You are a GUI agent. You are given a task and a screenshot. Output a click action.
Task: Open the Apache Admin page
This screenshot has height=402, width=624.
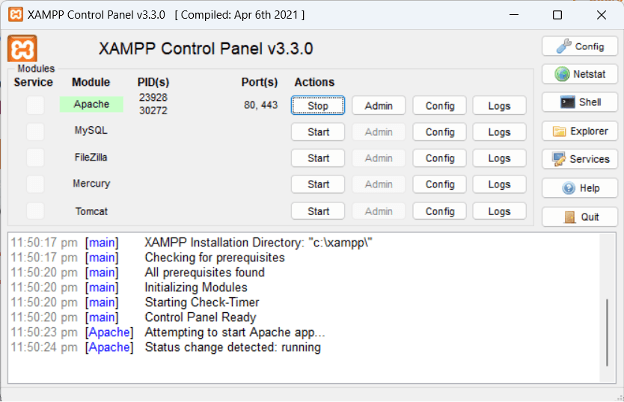379,106
